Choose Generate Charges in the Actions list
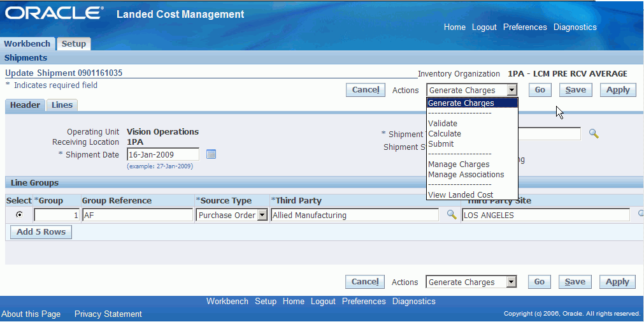 tap(472, 103)
